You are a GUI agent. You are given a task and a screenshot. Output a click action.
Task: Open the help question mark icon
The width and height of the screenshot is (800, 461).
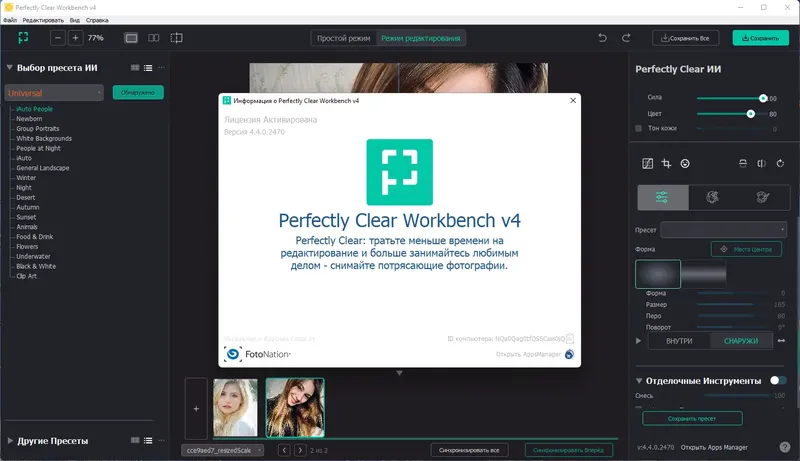(785, 447)
